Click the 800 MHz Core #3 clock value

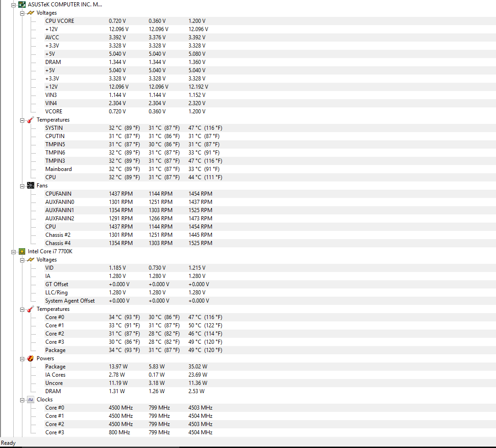(x=119, y=432)
